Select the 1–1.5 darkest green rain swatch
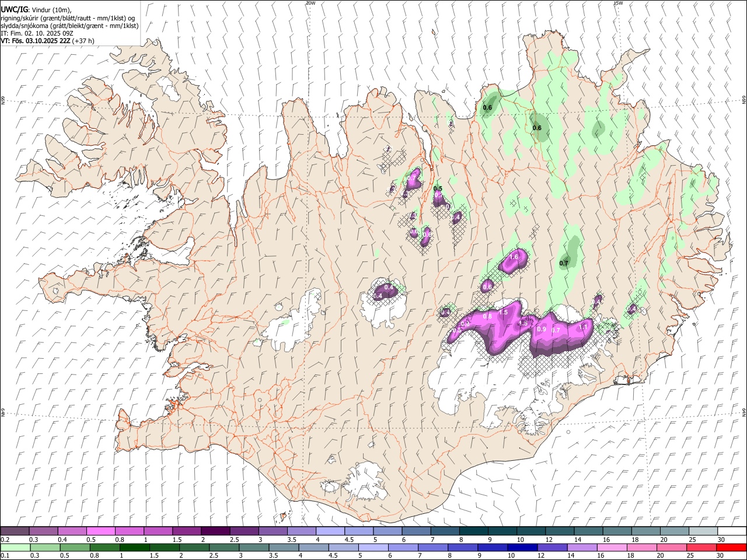The height and width of the screenshot is (560, 747). [135, 547]
